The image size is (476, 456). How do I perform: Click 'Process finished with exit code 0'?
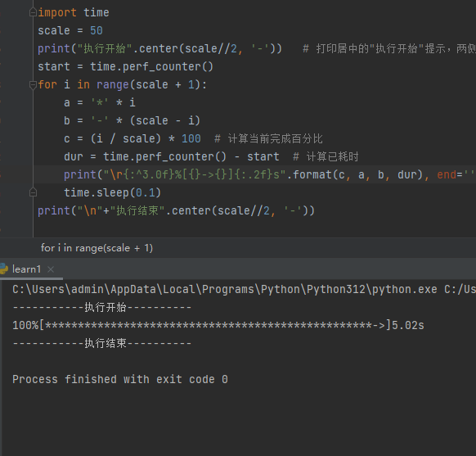click(x=120, y=379)
